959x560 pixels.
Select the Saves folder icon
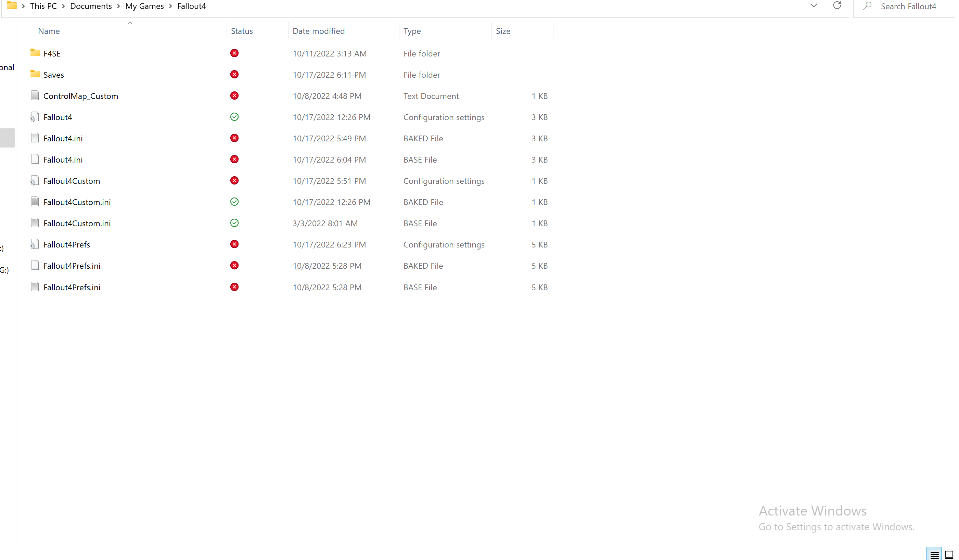coord(35,74)
